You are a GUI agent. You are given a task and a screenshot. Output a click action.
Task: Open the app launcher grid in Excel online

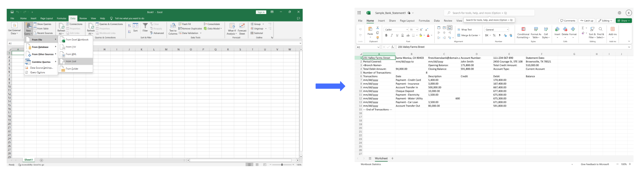pyautogui.click(x=359, y=13)
